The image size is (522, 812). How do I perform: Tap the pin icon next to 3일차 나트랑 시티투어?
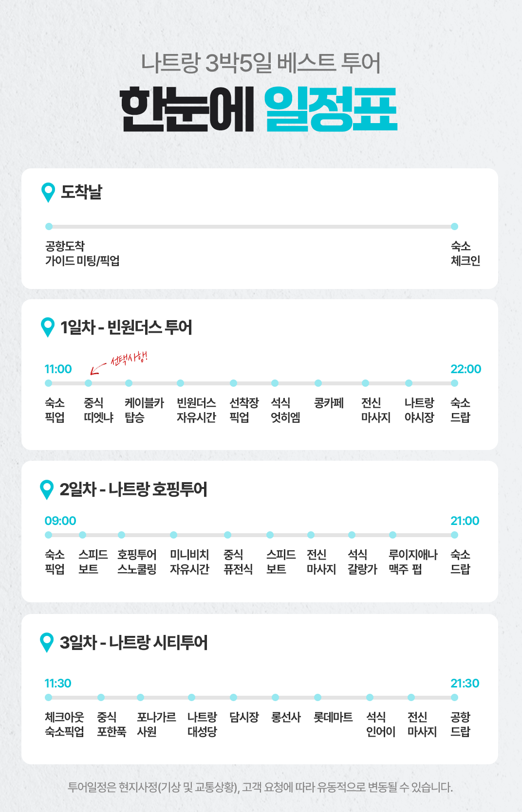47,642
